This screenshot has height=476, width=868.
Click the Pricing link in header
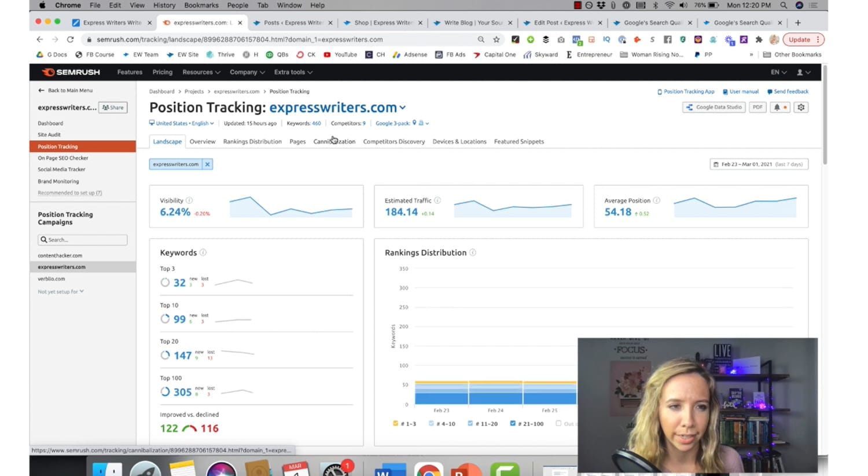(163, 72)
